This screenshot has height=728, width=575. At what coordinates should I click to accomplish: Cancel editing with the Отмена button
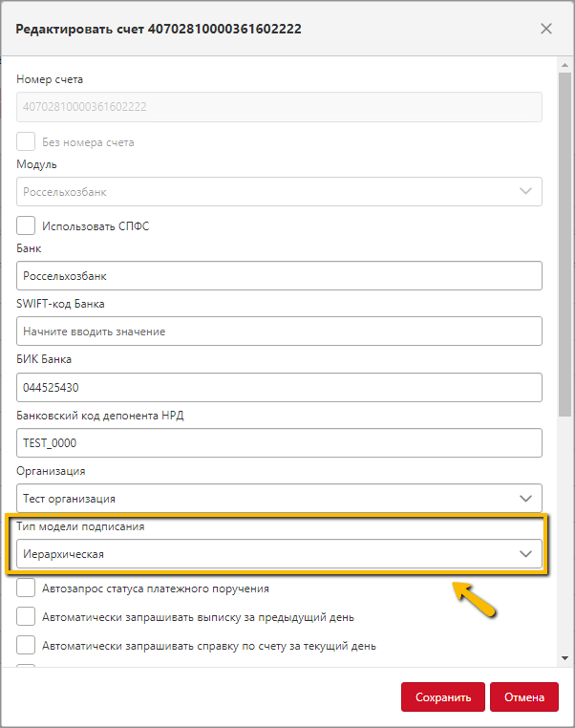pos(524,696)
